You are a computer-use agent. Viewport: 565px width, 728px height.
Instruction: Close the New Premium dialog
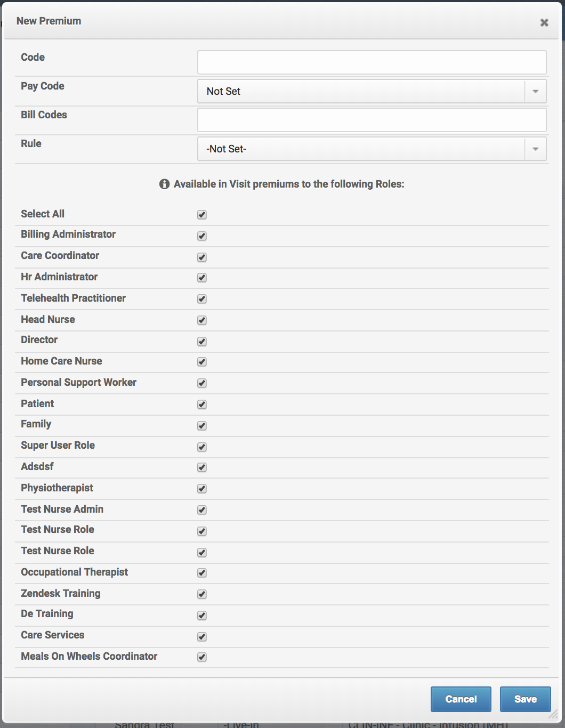pyautogui.click(x=544, y=22)
